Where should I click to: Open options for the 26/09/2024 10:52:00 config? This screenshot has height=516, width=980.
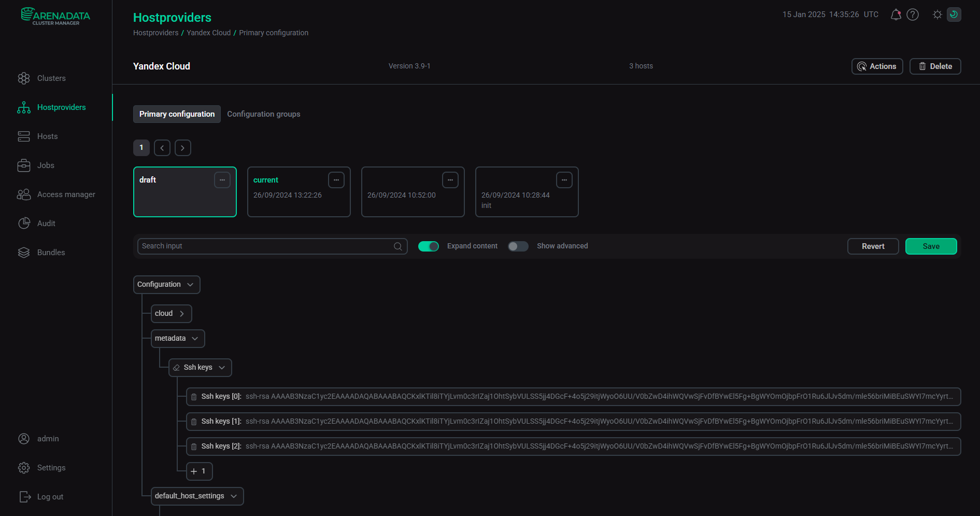coord(450,180)
